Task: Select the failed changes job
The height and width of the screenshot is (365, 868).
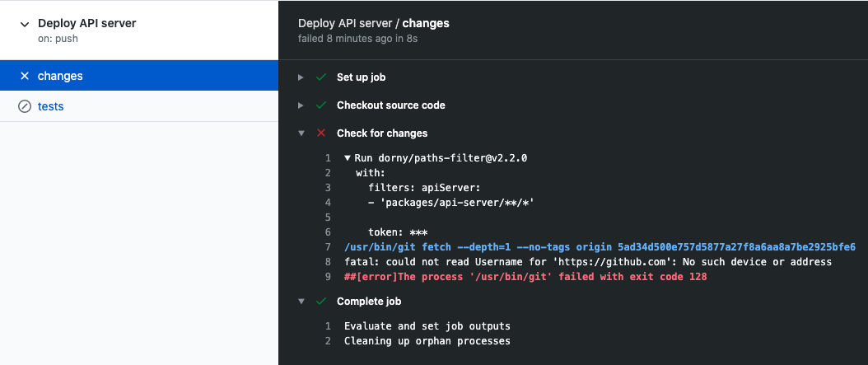Action: click(139, 75)
